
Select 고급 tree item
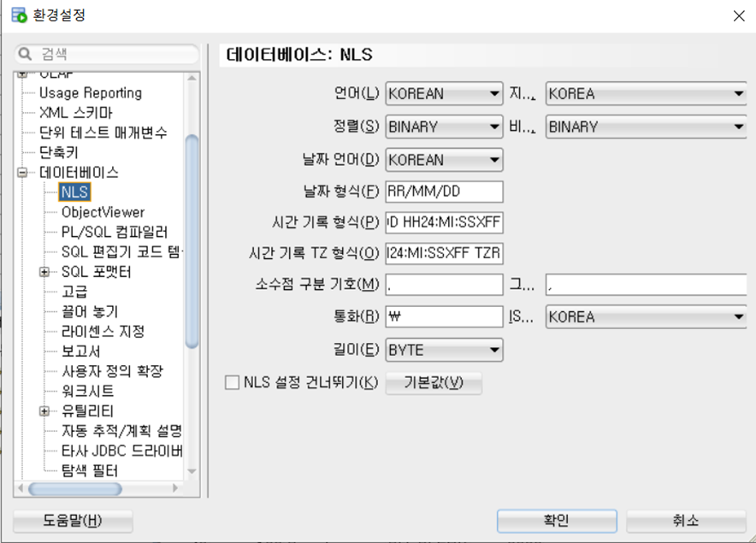pyautogui.click(x=74, y=292)
